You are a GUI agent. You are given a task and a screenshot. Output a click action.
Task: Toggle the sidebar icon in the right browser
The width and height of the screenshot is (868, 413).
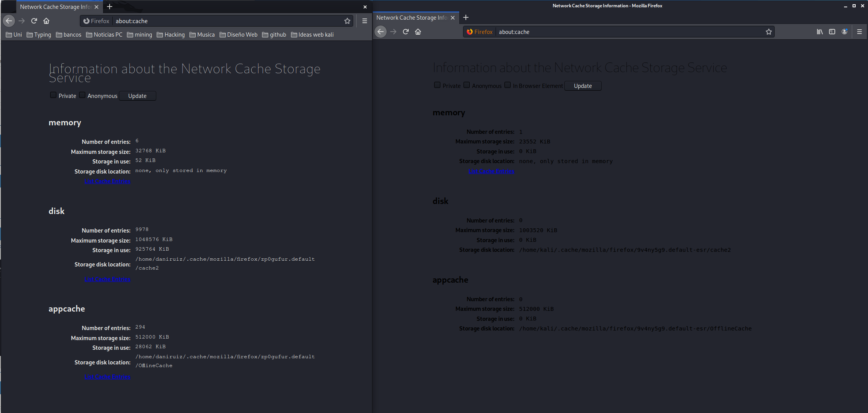click(x=832, y=32)
